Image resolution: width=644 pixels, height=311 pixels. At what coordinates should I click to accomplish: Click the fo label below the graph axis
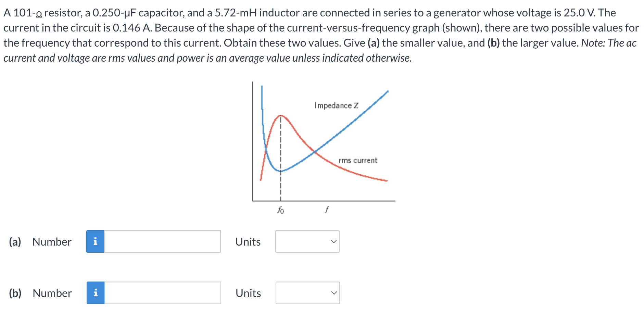click(280, 210)
